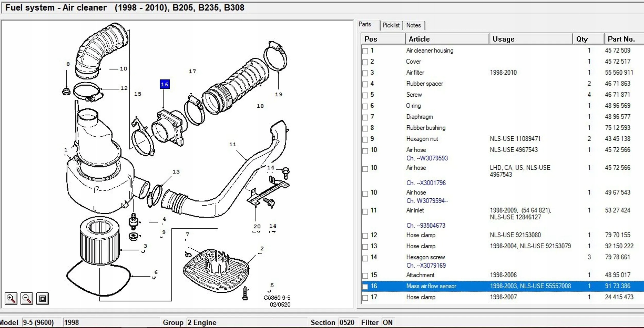The height and width of the screenshot is (328, 644).
Task: Check the O-ring row checkbox
Action: (365, 106)
